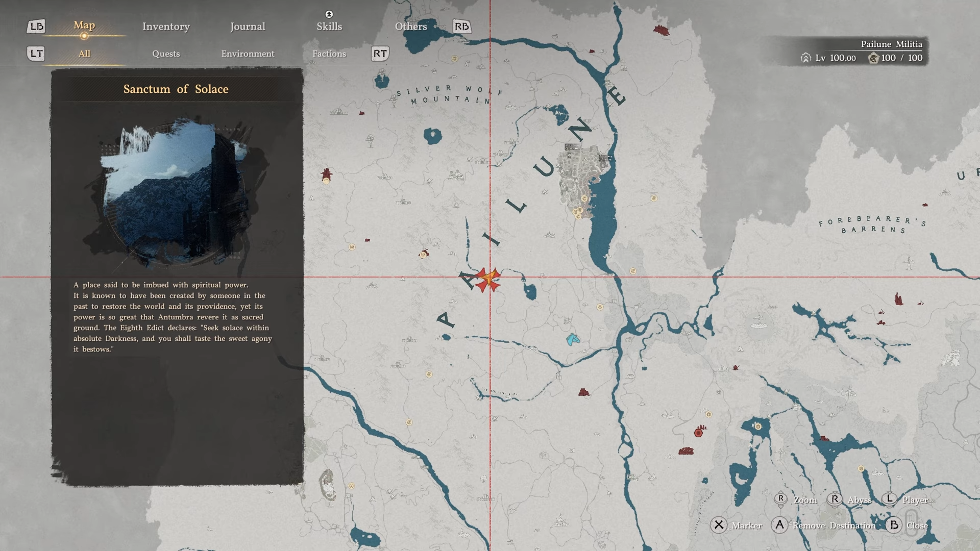
Task: Open the Others tab
Action: pos(410,27)
